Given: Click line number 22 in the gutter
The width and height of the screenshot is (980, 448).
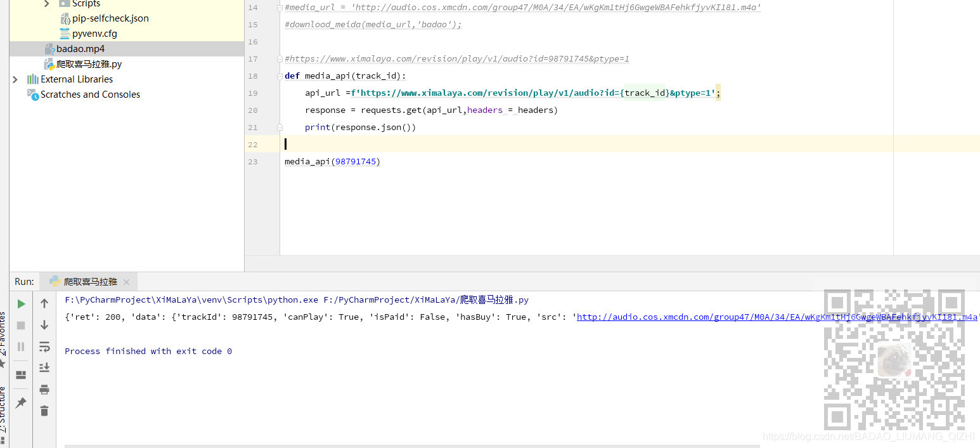Looking at the screenshot, I should (x=253, y=145).
